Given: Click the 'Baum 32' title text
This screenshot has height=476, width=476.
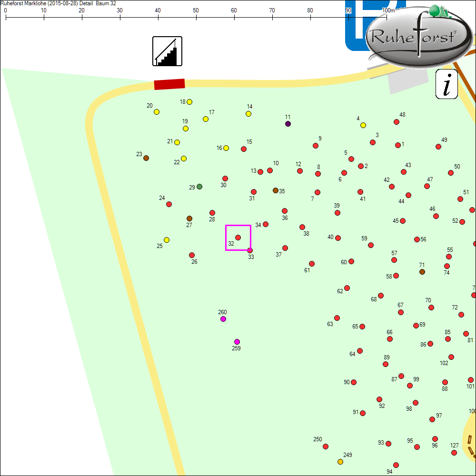Looking at the screenshot, I should pyautogui.click(x=106, y=3).
